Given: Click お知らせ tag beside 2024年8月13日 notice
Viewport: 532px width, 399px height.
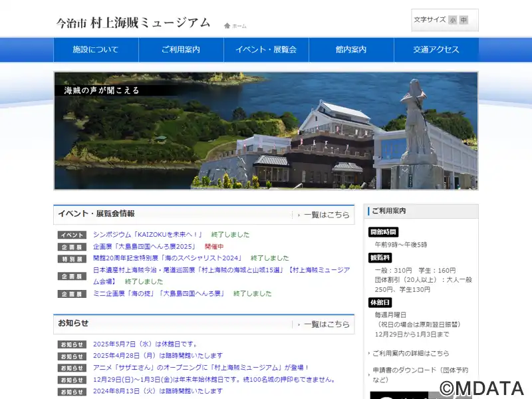Looking at the screenshot, I should click(72, 392).
